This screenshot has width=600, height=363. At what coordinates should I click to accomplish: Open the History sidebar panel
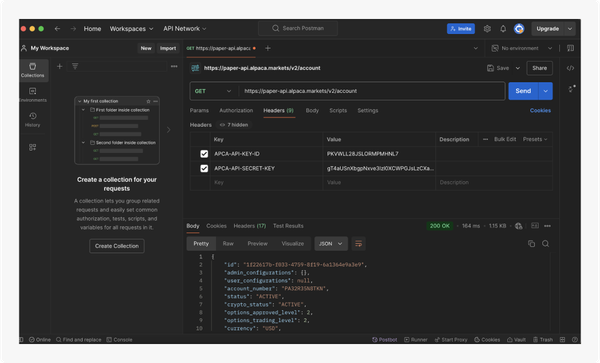coord(33,119)
